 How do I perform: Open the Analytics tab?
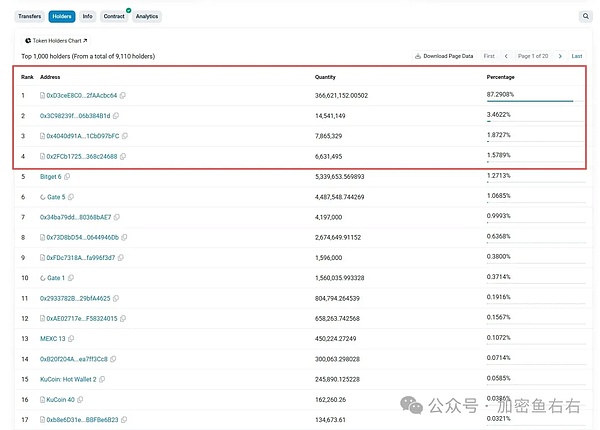click(147, 17)
